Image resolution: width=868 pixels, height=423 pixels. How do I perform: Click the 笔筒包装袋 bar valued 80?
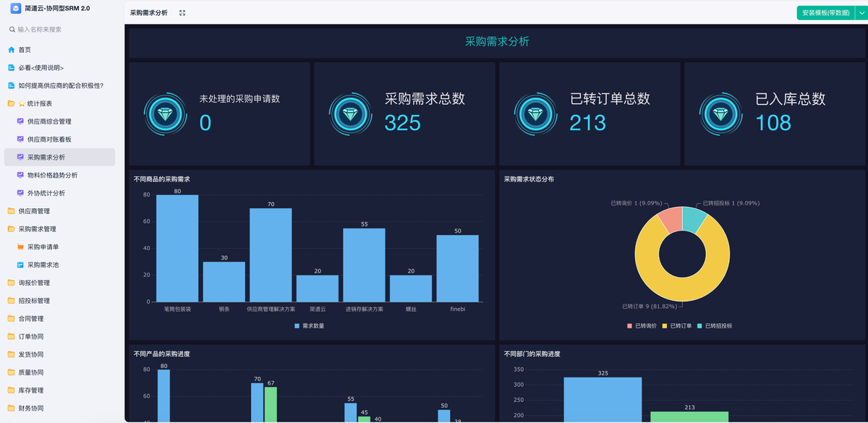coord(177,248)
